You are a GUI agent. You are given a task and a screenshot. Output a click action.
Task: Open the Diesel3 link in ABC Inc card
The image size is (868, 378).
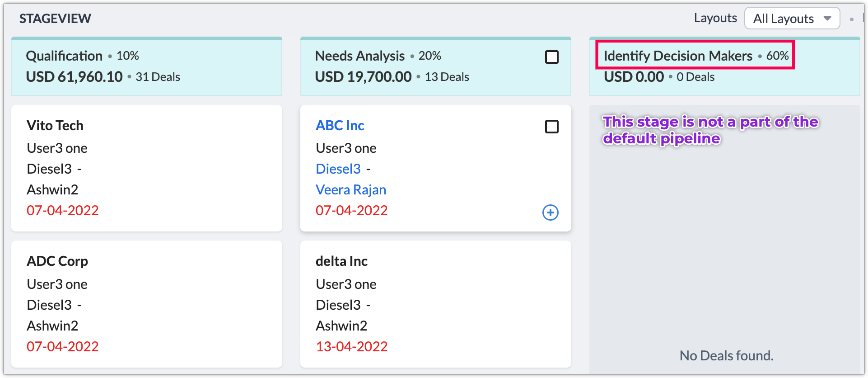338,169
